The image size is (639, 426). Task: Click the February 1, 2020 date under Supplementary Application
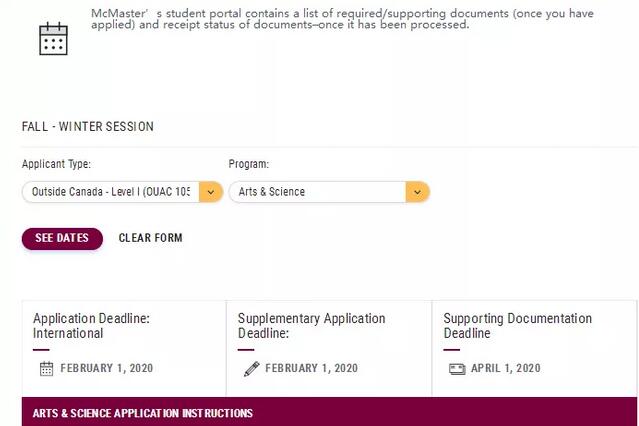click(x=311, y=369)
